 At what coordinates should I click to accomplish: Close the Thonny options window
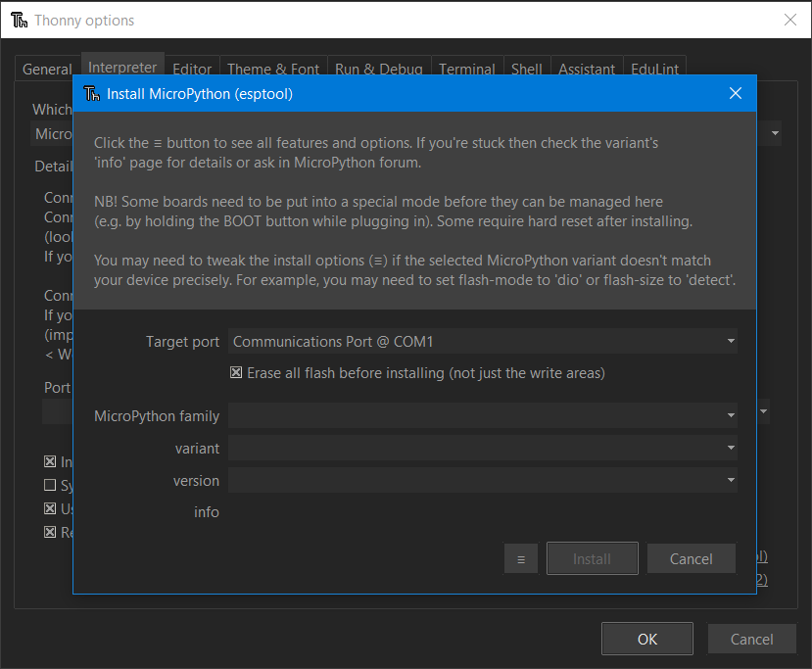(x=790, y=20)
